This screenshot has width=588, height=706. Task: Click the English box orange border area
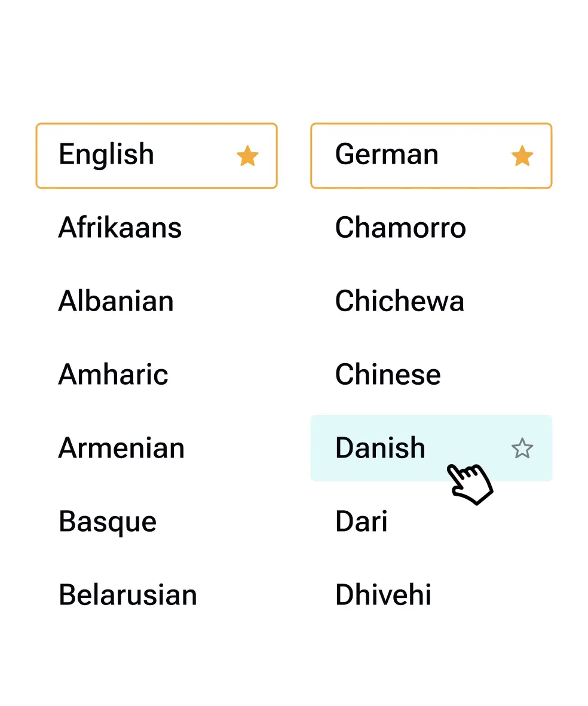[x=157, y=124]
